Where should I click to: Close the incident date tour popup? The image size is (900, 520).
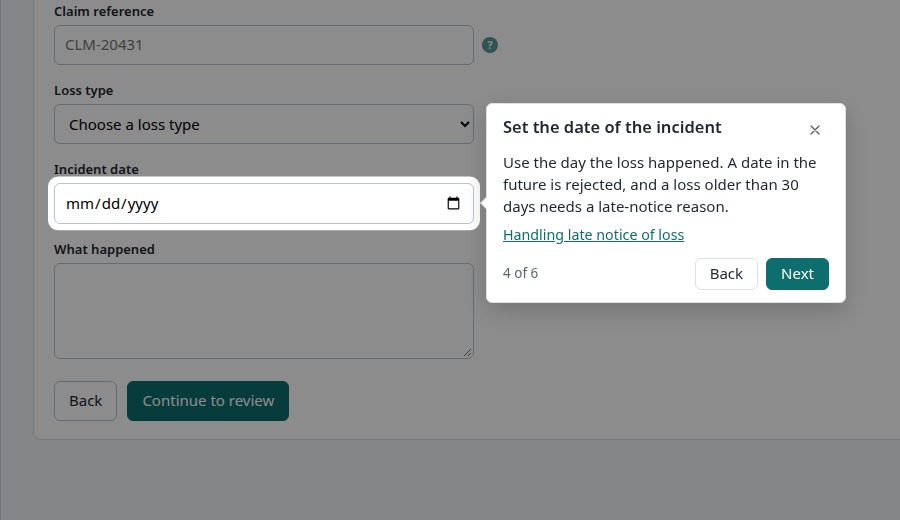814,130
